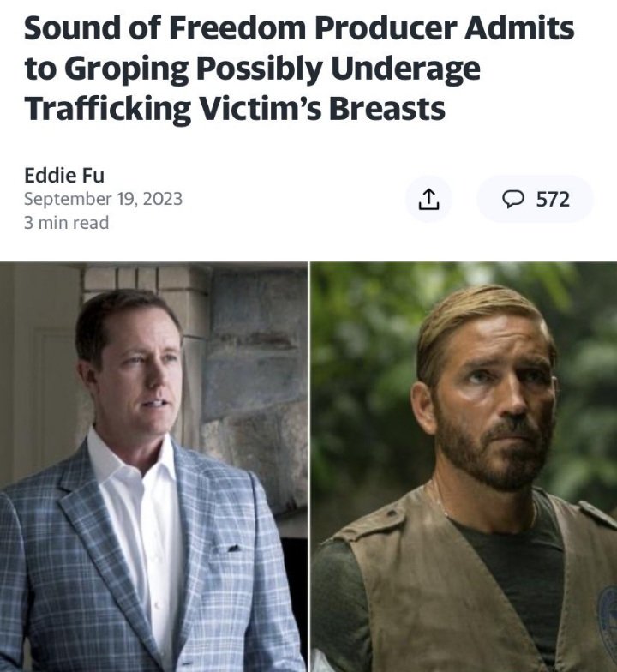Tap the stone fireplace behind the suited man
The width and height of the screenshot is (617, 672).
[253, 386]
